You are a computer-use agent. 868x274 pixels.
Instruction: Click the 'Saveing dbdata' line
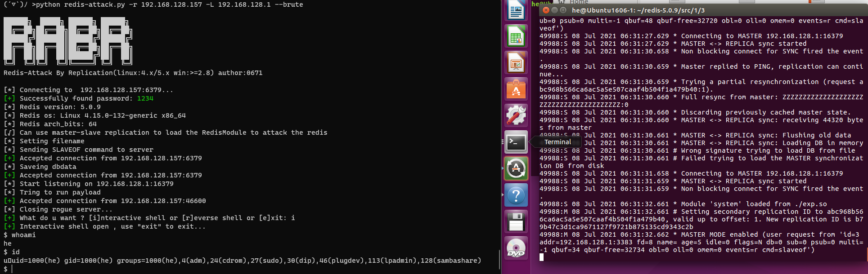(40, 167)
